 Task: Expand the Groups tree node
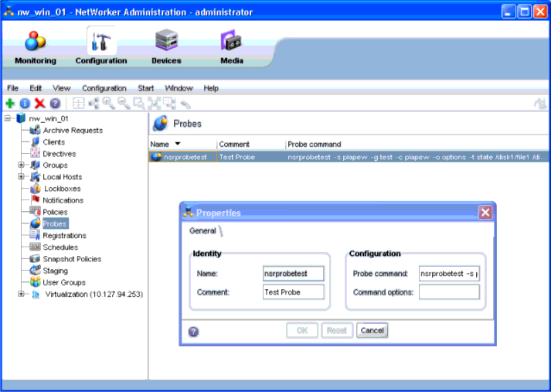click(x=21, y=165)
